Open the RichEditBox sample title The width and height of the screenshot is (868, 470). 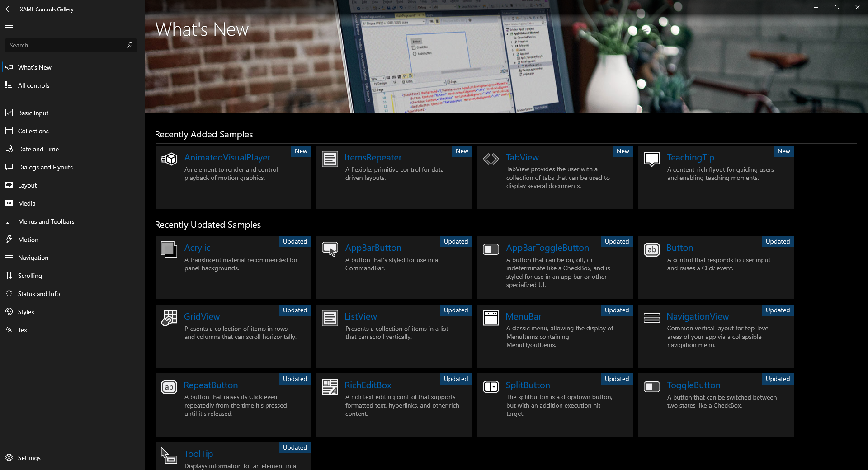[x=368, y=385]
